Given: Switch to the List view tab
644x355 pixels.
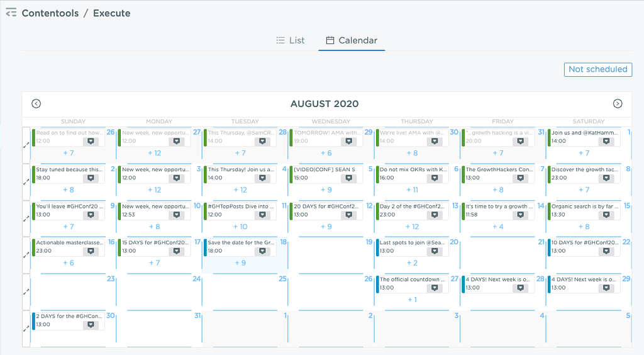Looking at the screenshot, I should [x=291, y=40].
